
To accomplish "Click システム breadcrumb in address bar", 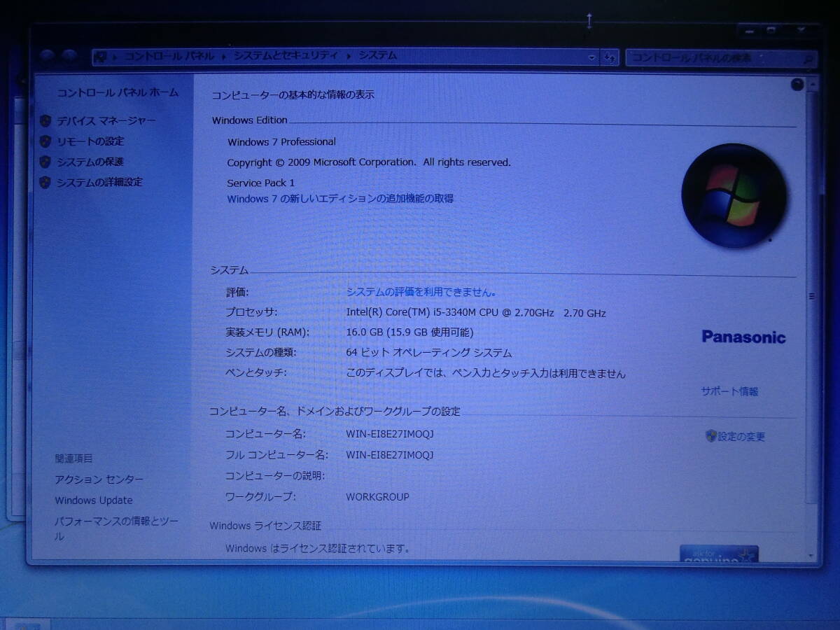I will click(377, 55).
